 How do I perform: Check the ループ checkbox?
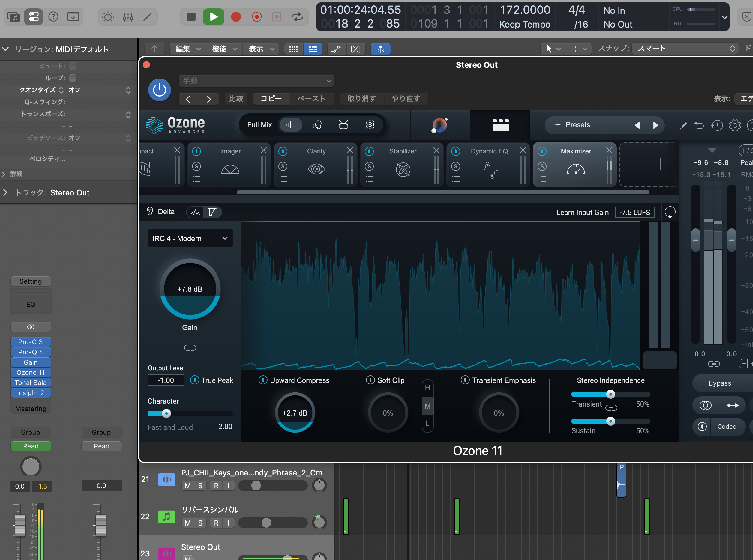click(x=73, y=78)
